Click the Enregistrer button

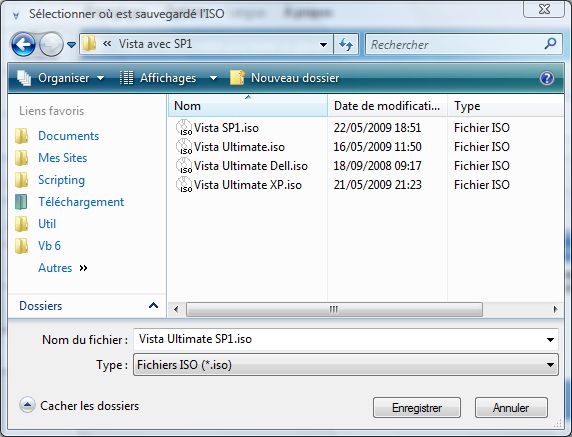click(x=417, y=407)
